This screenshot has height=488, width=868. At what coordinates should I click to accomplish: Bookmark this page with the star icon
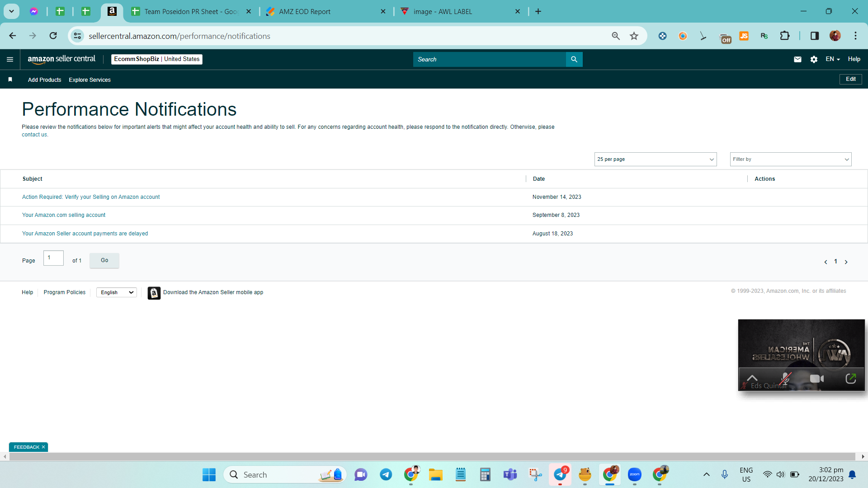click(634, 36)
